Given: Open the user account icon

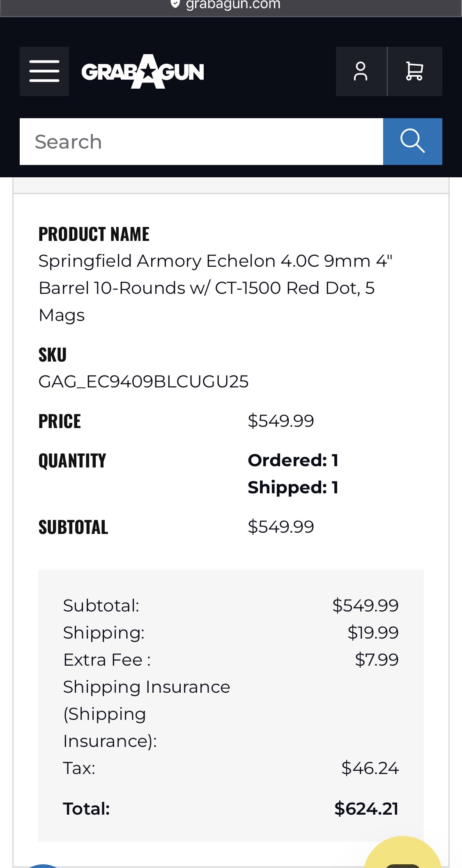Looking at the screenshot, I should [x=361, y=71].
